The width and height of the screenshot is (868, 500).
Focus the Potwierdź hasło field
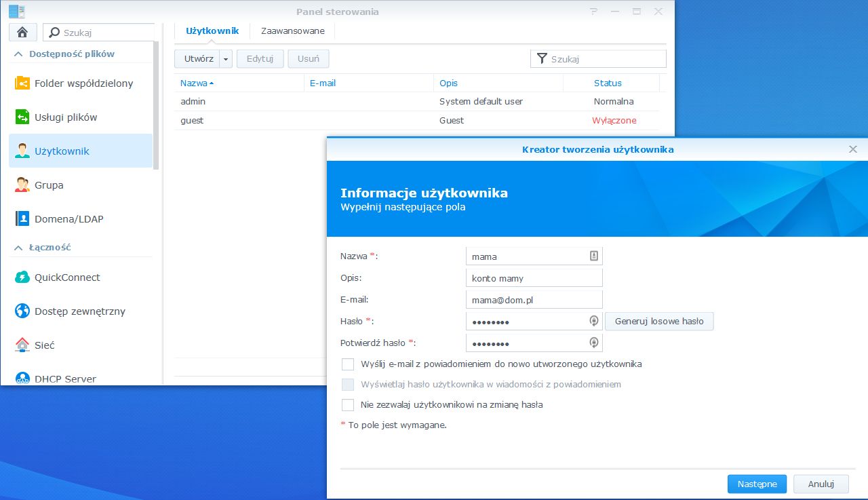(x=534, y=343)
